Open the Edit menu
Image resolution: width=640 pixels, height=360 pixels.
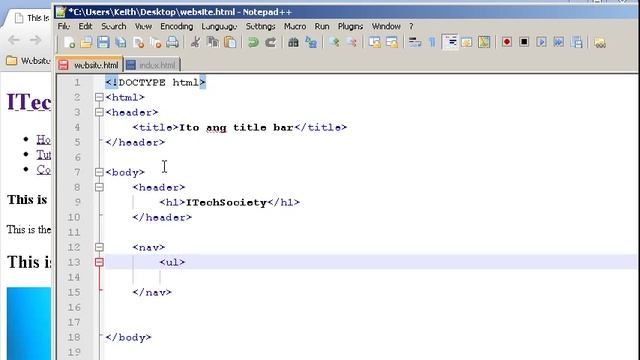click(x=85, y=26)
